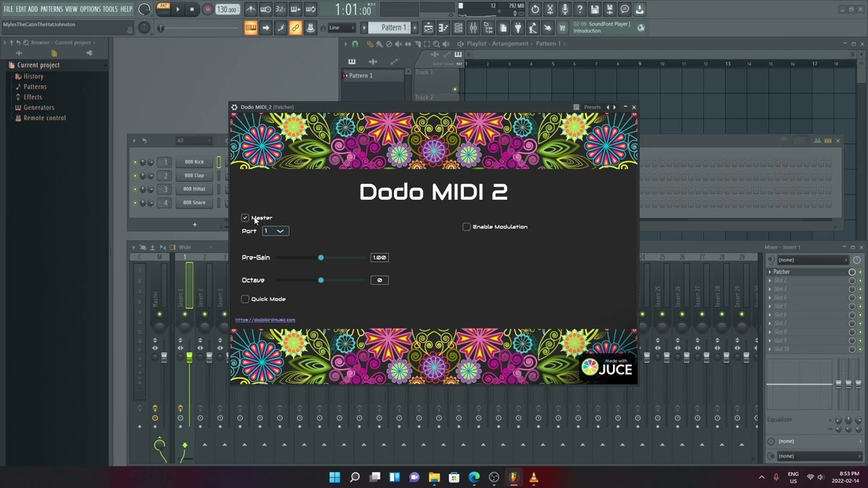Click the Stop button in transport
Viewport: 868px width, 488px height.
pyautogui.click(x=192, y=9)
